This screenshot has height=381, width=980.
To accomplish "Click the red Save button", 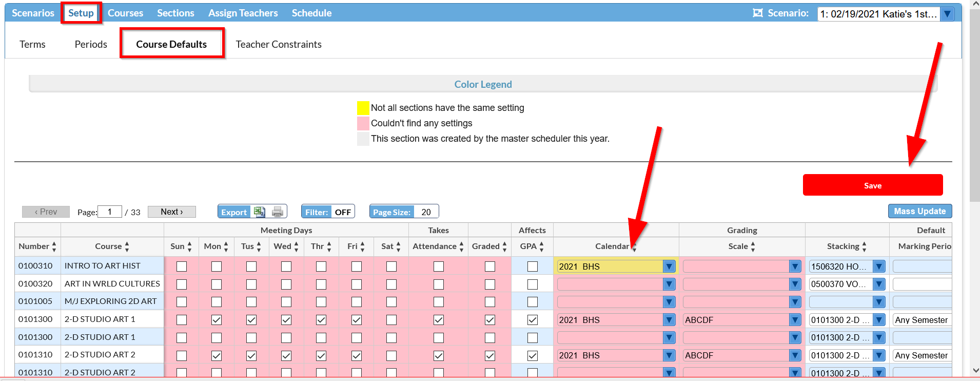I will [873, 185].
